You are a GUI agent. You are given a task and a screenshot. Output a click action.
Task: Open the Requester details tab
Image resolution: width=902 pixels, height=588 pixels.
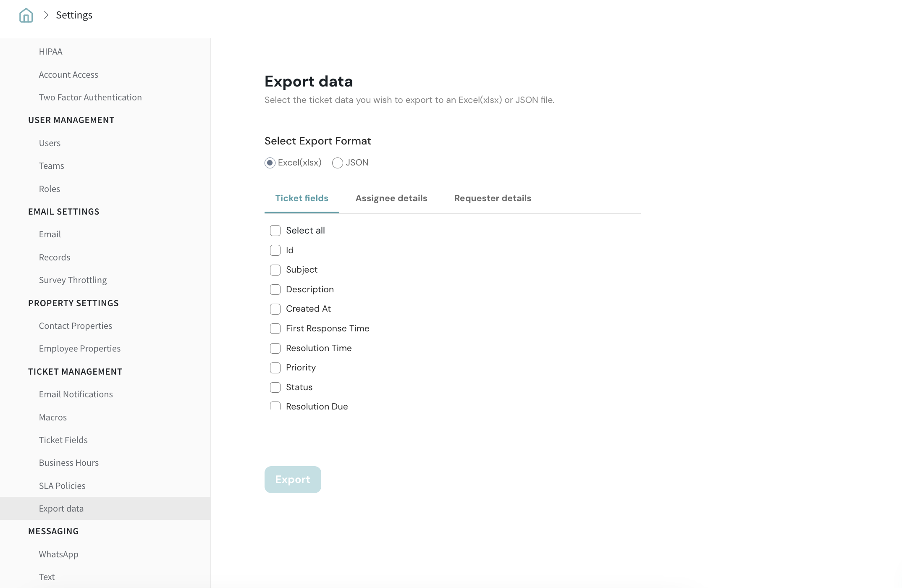[x=492, y=198]
